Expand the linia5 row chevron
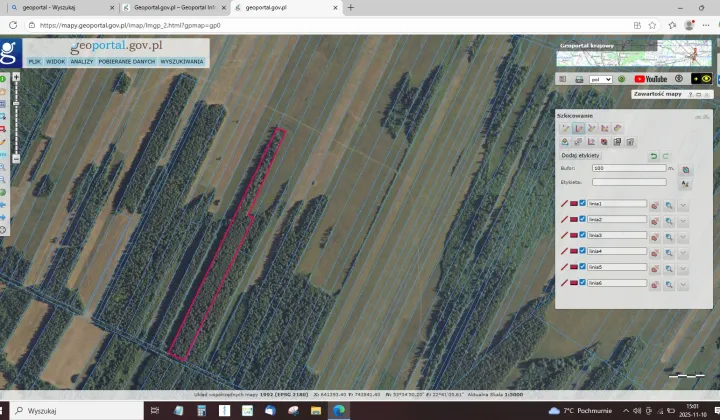The height and width of the screenshot is (420, 720). [x=683, y=268]
